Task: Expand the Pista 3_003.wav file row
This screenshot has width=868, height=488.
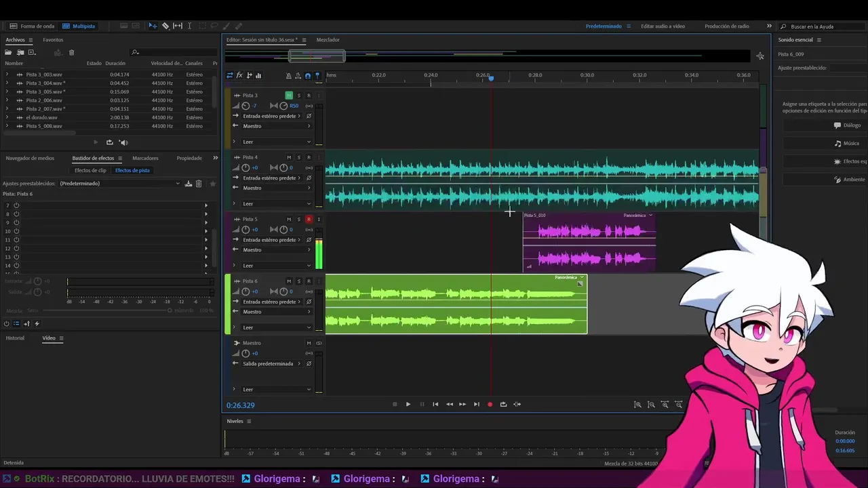Action: 7,75
